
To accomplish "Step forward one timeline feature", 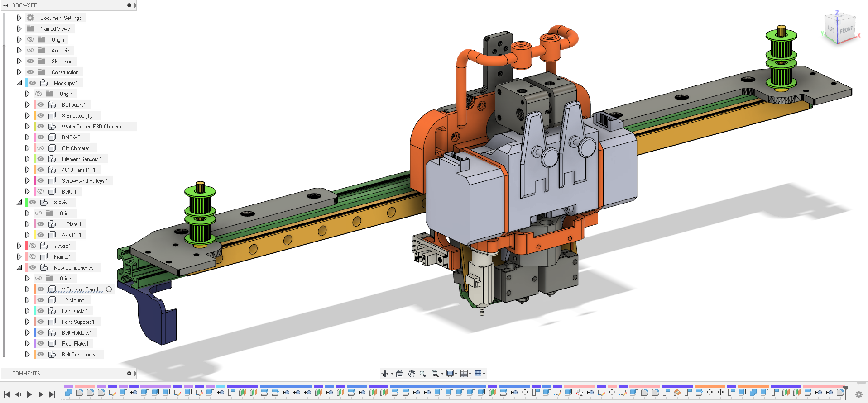I will coord(40,394).
